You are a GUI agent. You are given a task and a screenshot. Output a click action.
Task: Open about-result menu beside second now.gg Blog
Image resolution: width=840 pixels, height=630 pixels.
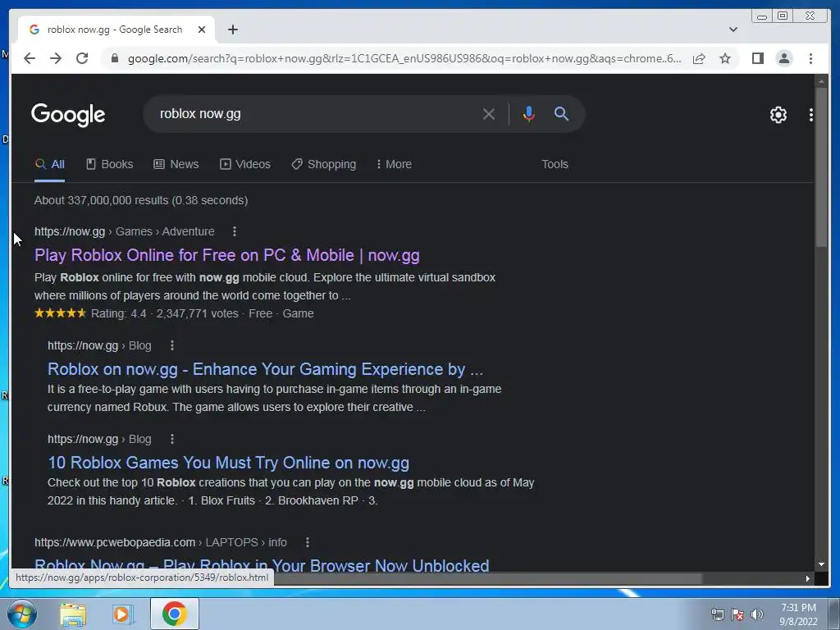[172, 439]
